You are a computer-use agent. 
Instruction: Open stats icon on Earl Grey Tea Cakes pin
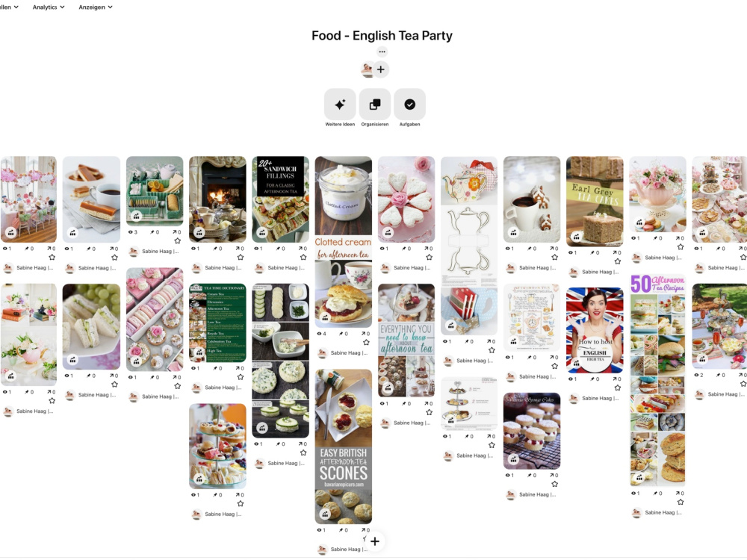click(x=577, y=236)
